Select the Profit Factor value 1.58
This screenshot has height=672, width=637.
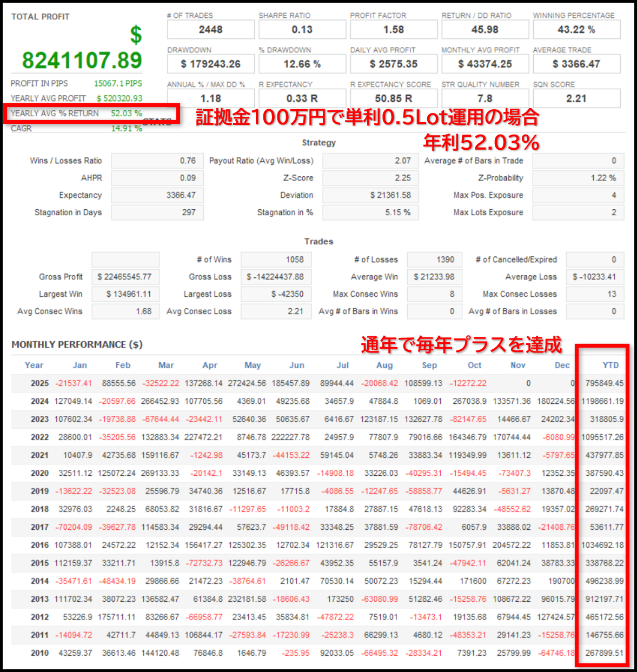click(394, 30)
